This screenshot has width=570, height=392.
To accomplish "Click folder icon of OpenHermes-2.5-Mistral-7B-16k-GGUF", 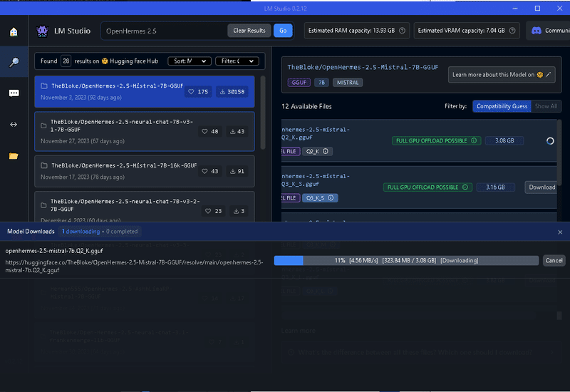I will 44,165.
